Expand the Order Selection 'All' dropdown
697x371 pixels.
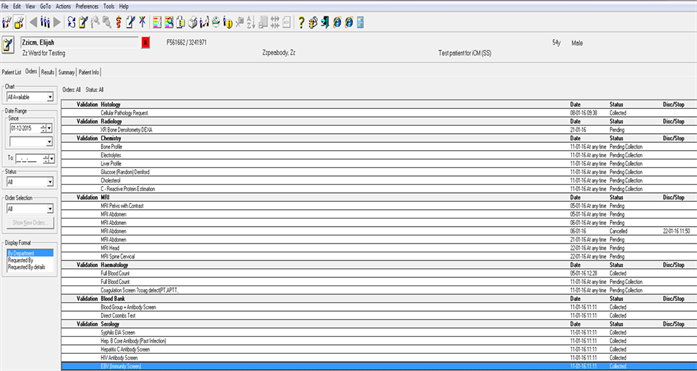click(x=50, y=209)
